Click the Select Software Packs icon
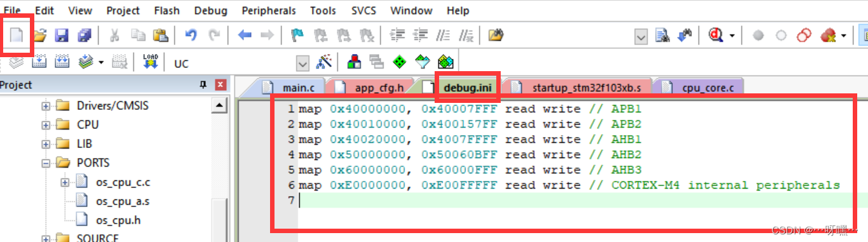868x242 pixels. pos(423,62)
